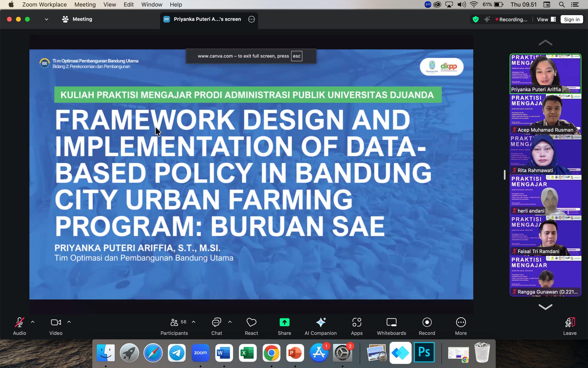Screen dimensions: 588x368
Task: Open Microsoft Word from the Dock
Action: [x=224, y=353]
